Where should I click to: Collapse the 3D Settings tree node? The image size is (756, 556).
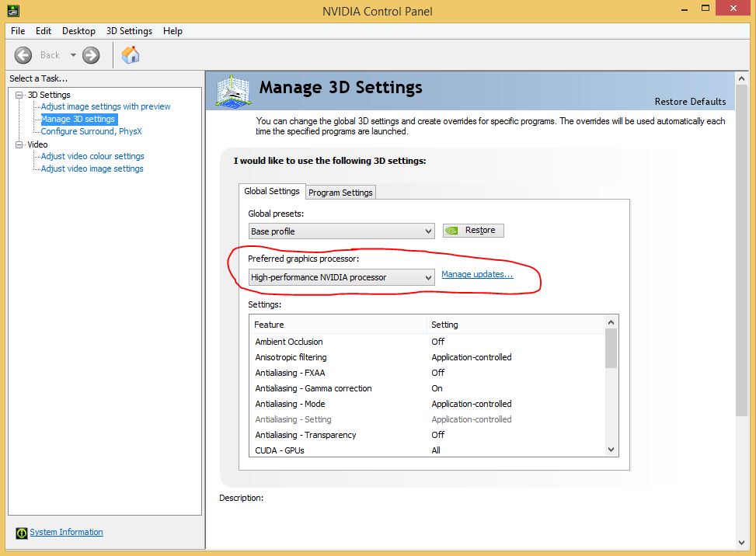coord(19,95)
